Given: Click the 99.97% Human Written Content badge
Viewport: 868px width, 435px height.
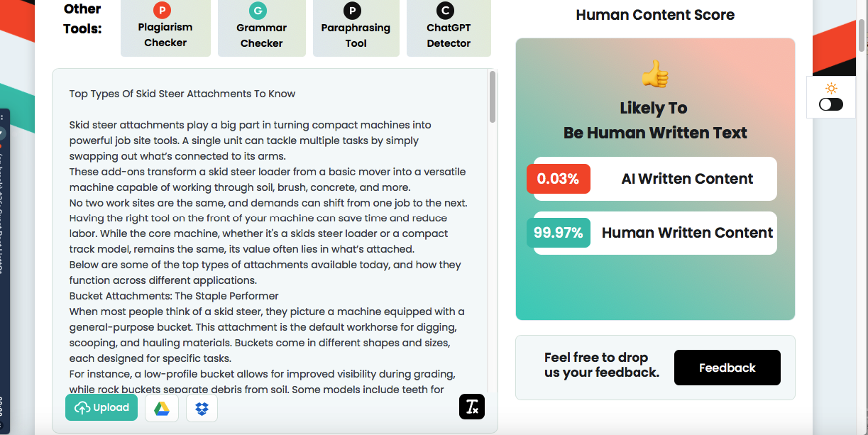Looking at the screenshot, I should click(559, 233).
